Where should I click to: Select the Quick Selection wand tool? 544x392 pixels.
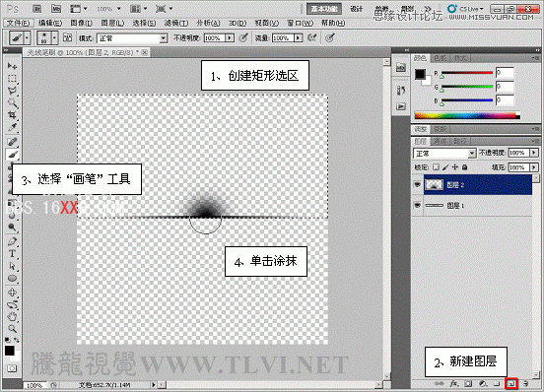pos(12,102)
